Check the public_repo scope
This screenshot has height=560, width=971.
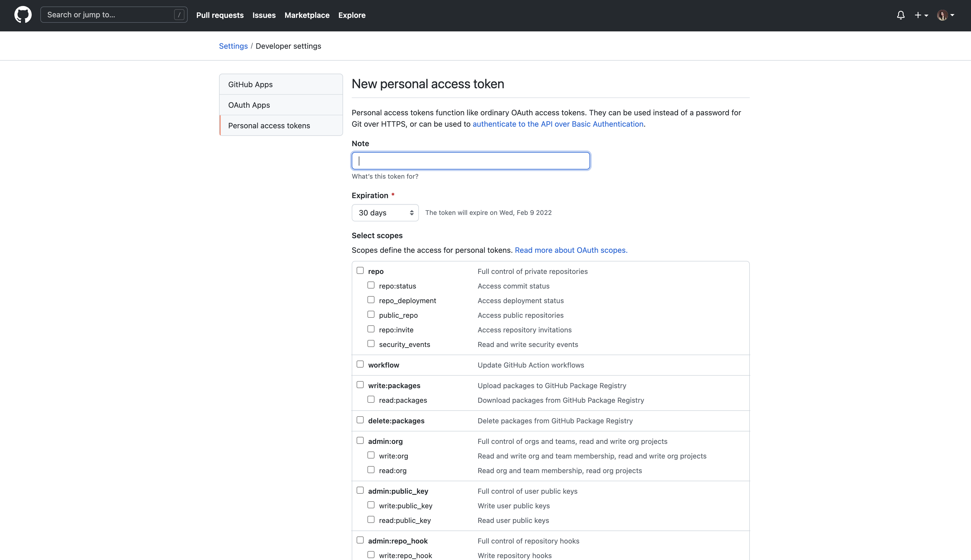pyautogui.click(x=371, y=314)
